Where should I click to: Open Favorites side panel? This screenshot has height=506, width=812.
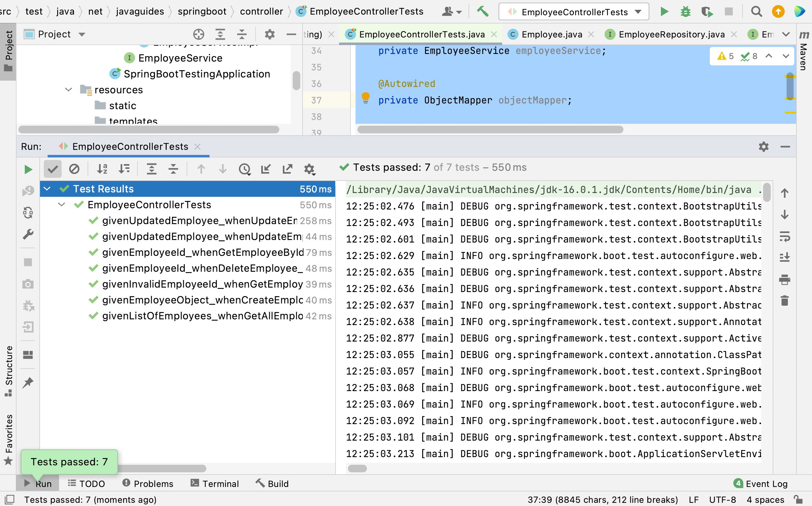8,439
